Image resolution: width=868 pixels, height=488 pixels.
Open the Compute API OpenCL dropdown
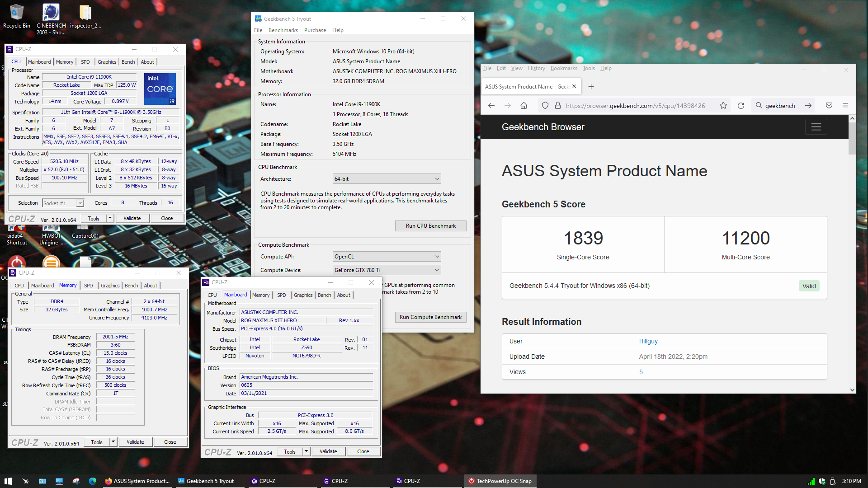pyautogui.click(x=387, y=257)
